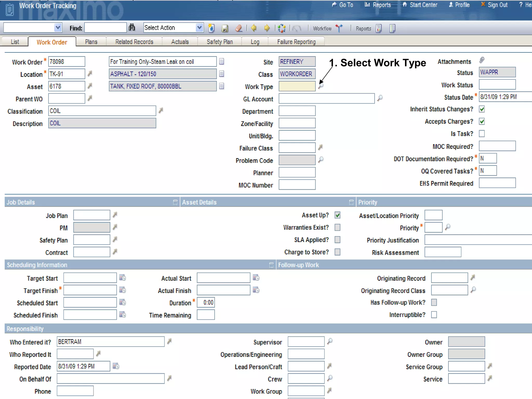Check the Interruptible checkbox
Screen dimensions: 532x399
[434, 315]
